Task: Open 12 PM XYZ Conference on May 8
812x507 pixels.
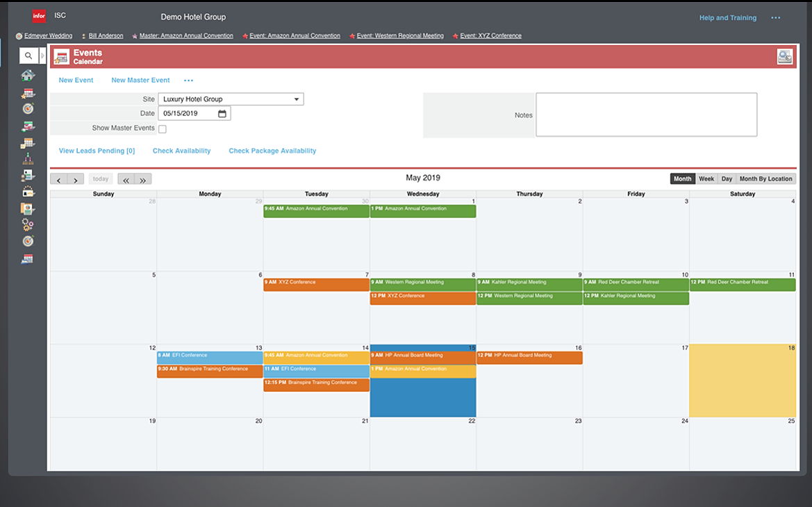Action: (423, 298)
